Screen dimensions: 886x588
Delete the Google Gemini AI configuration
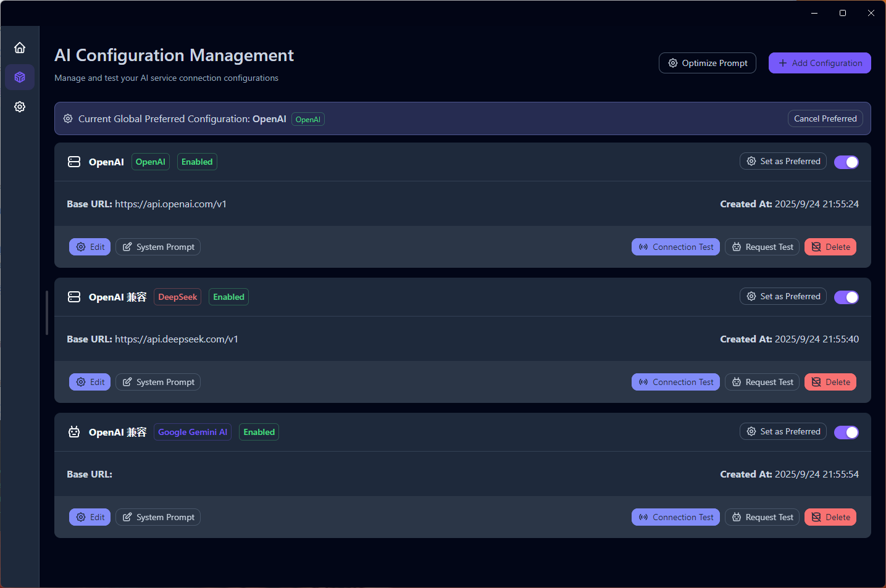(830, 517)
